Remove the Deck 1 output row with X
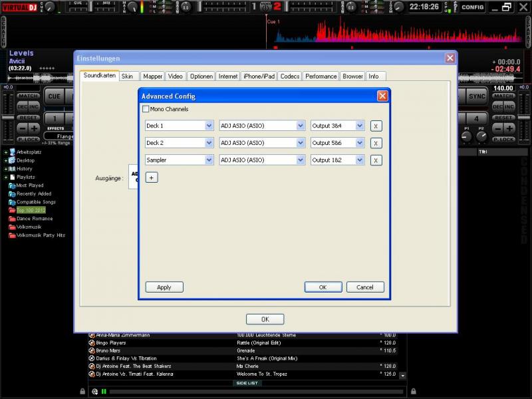Viewport: 532px width, 399px height. pos(376,126)
